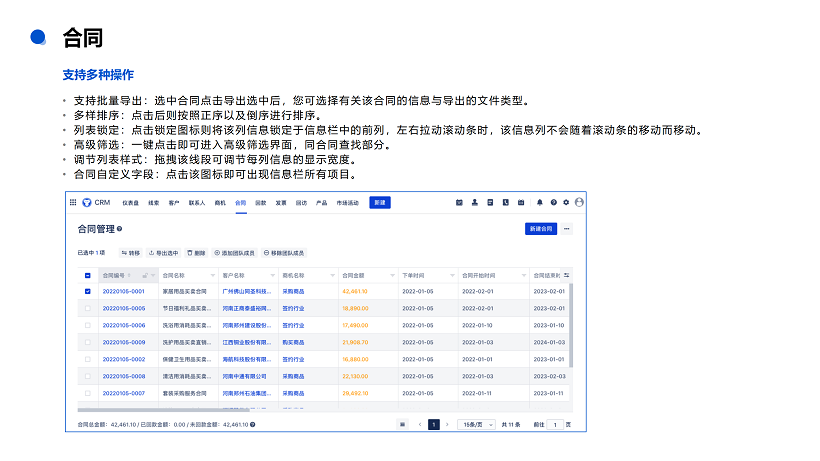The height and width of the screenshot is (461, 820).
Task: Click the CRM logo icon
Action: coord(87,202)
